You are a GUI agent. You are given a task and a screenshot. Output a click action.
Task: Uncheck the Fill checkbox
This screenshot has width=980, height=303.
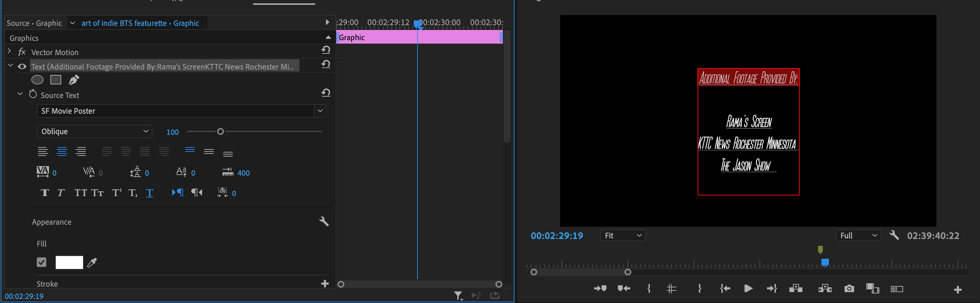coord(42,262)
